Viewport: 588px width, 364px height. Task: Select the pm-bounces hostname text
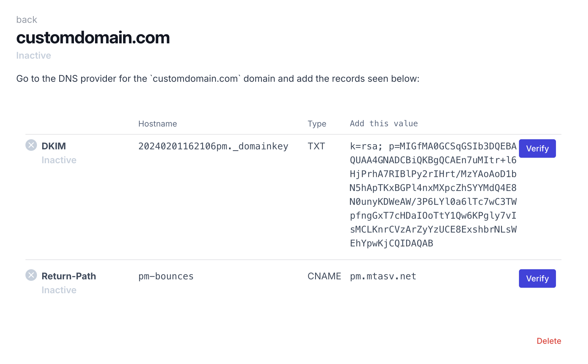(165, 276)
